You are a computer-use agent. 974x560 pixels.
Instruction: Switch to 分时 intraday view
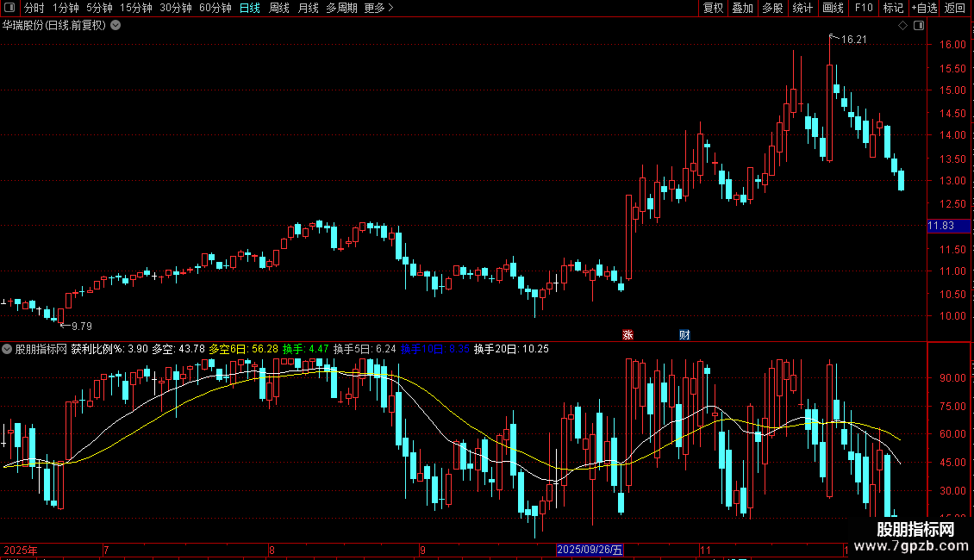(34, 8)
